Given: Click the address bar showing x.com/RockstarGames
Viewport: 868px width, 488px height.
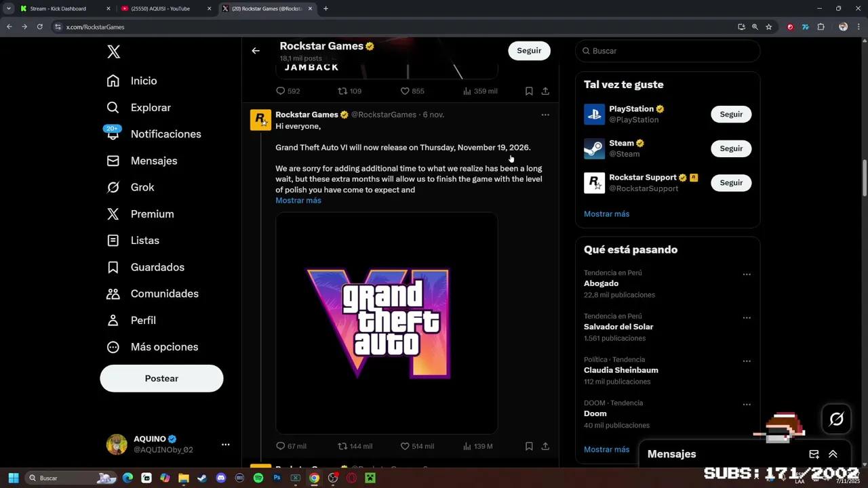Looking at the screenshot, I should 393,26.
